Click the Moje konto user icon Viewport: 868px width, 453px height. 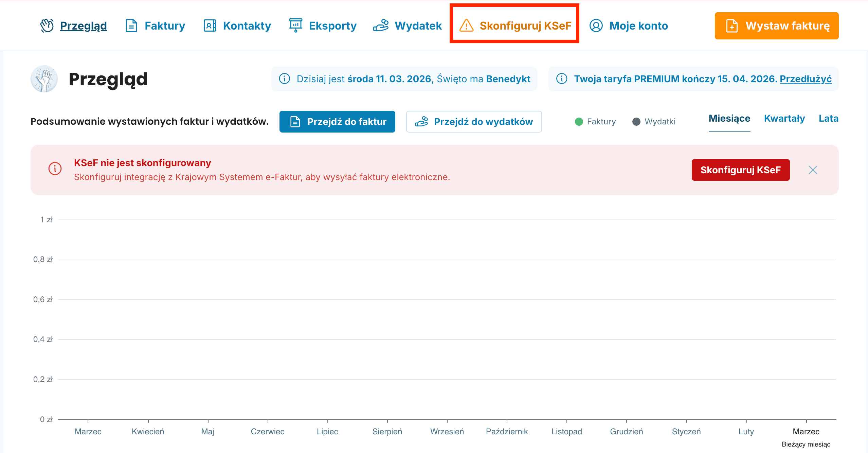596,26
